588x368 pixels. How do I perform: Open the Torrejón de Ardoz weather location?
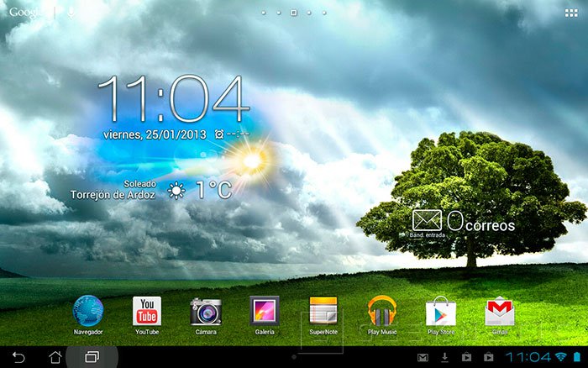(113, 195)
